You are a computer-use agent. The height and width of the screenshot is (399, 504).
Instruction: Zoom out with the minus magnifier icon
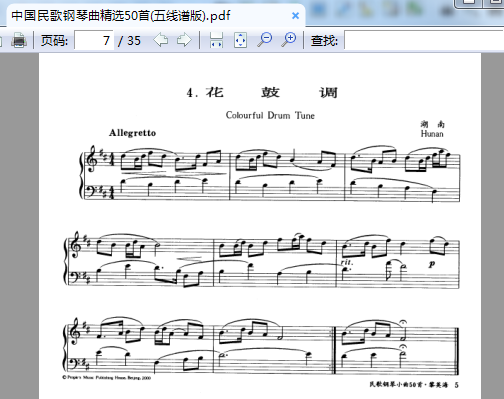265,40
